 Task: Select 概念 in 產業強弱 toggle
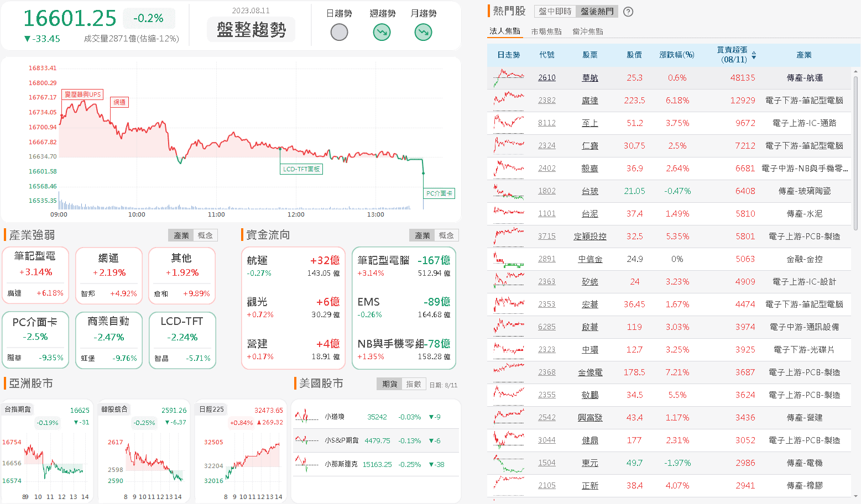(x=205, y=235)
